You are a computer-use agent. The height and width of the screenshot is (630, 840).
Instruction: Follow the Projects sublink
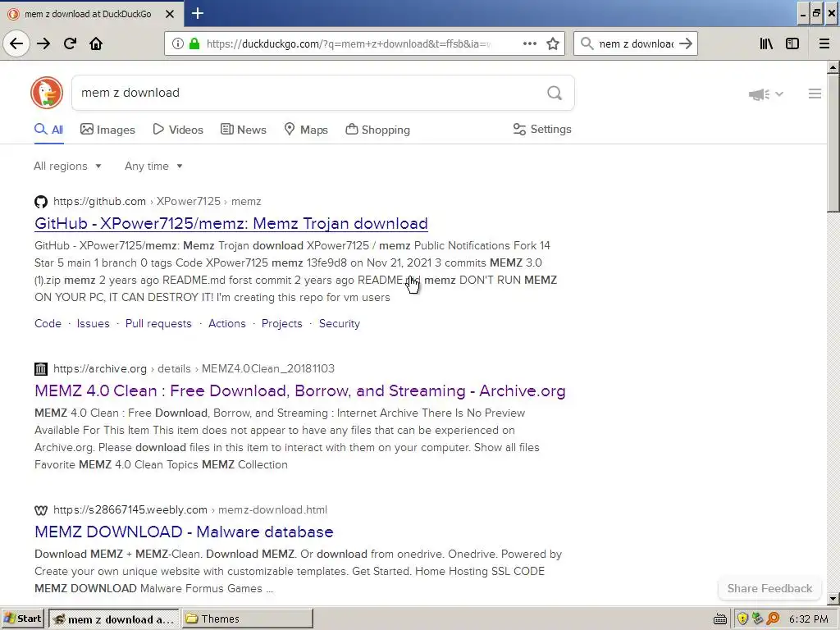tap(282, 323)
